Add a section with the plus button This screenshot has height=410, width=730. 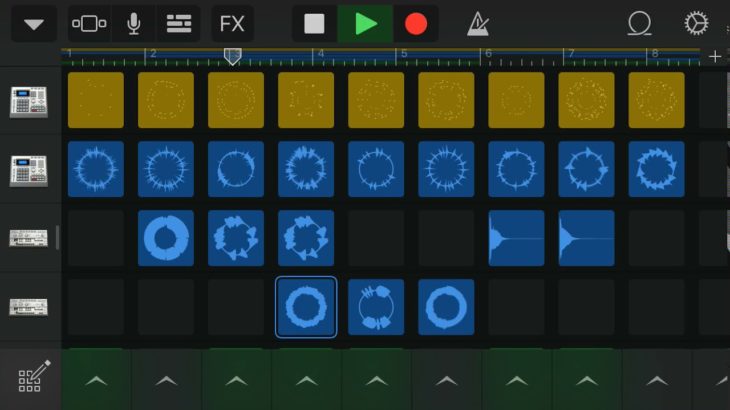[715, 56]
